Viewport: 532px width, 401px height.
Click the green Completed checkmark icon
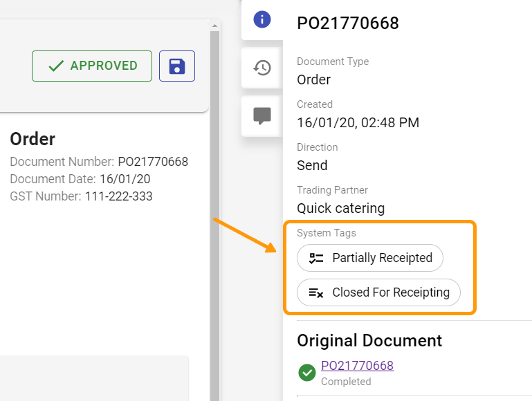(x=307, y=373)
